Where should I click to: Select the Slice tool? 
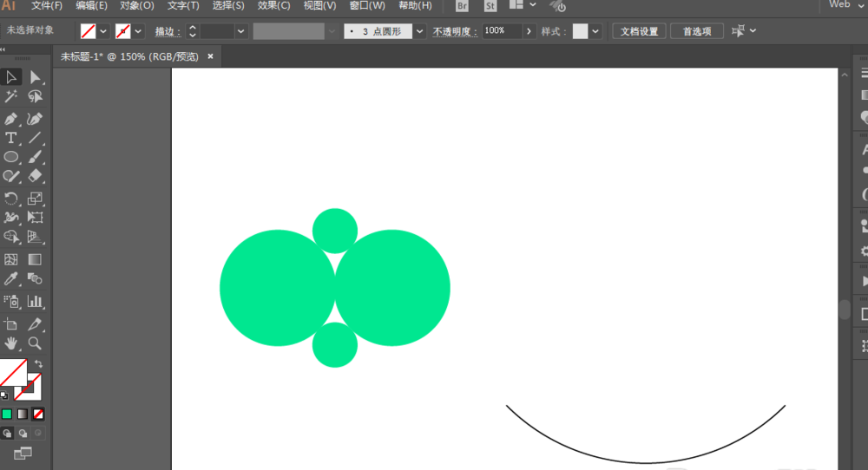click(35, 324)
